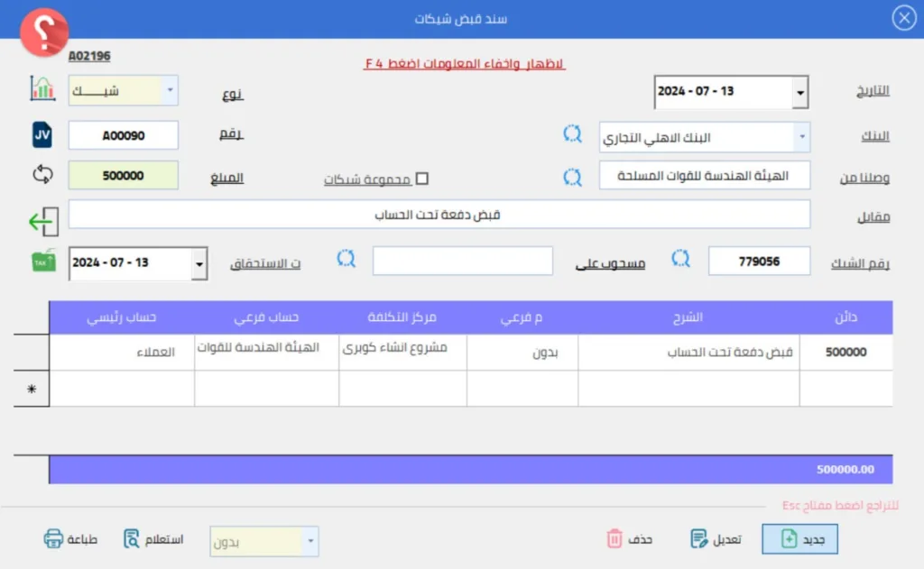Click the طباعة print button
This screenshot has width=924, height=569.
pyautogui.click(x=70, y=539)
